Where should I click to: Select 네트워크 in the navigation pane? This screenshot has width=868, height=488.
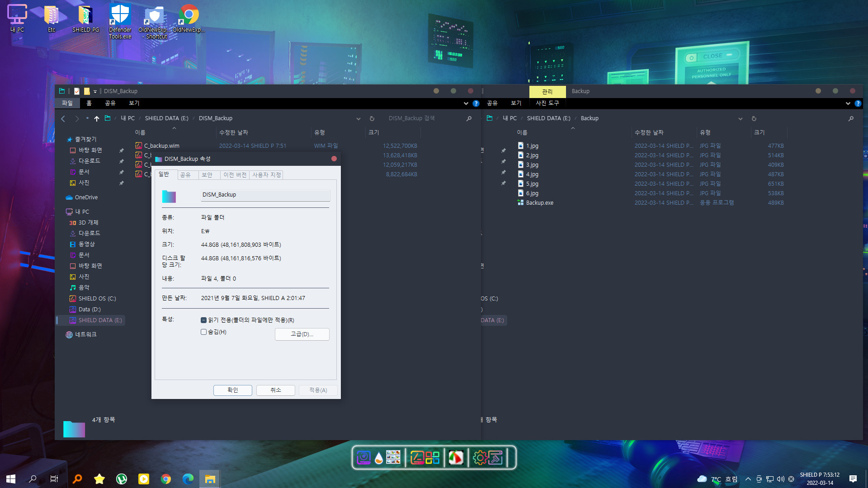pos(81,335)
